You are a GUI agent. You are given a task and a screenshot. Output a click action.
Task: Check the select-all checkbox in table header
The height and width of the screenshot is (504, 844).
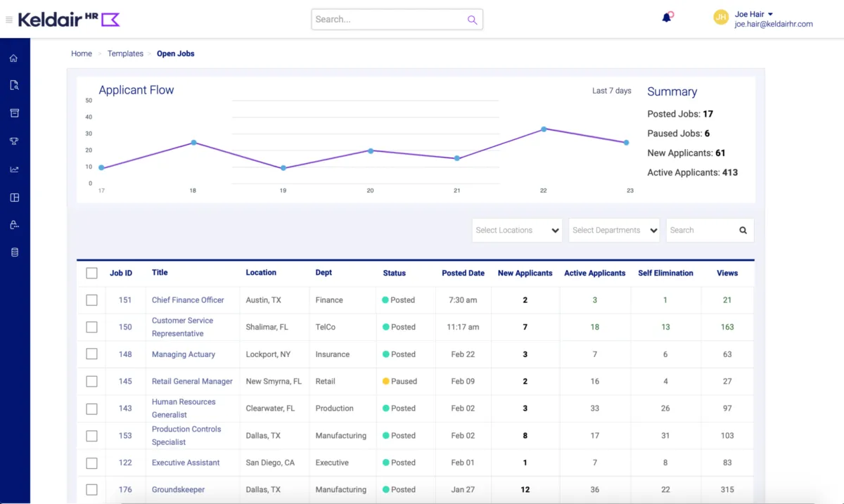point(91,273)
